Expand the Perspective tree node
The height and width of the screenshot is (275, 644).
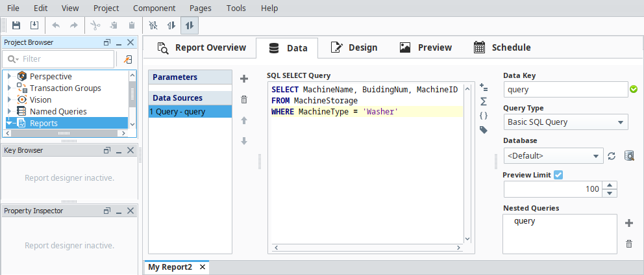[x=10, y=77]
